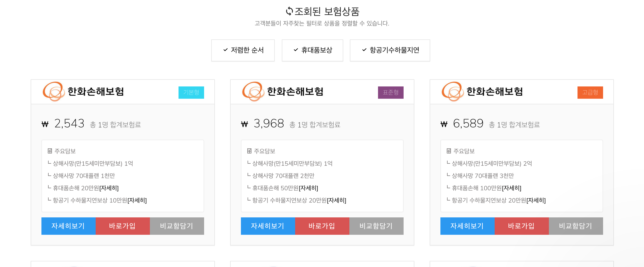Click 바로가입 for the 3,968 won plan
This screenshot has height=267, width=644.
pos(322,226)
